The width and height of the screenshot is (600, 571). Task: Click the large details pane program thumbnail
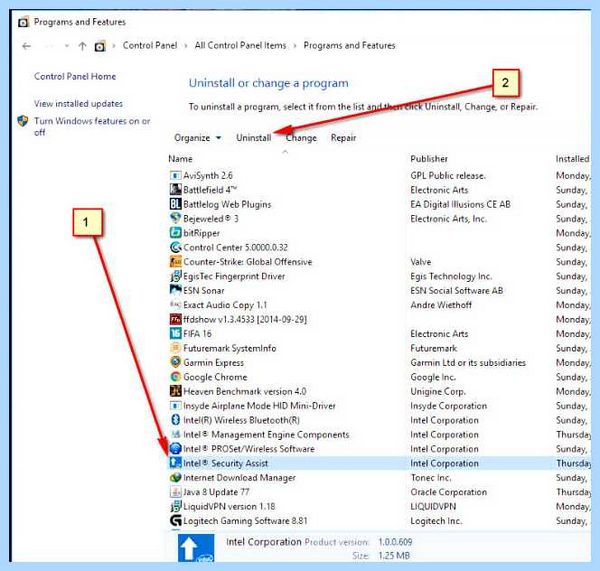tap(196, 548)
